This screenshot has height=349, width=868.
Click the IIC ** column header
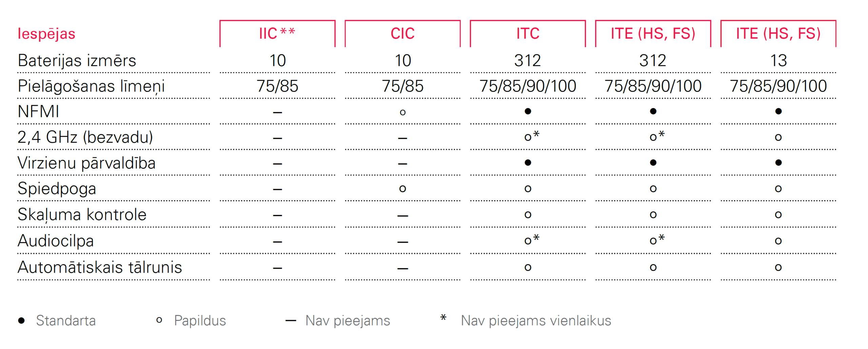click(x=277, y=34)
